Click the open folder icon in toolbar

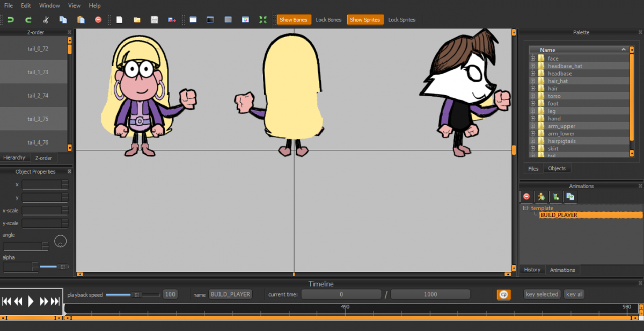[137, 20]
